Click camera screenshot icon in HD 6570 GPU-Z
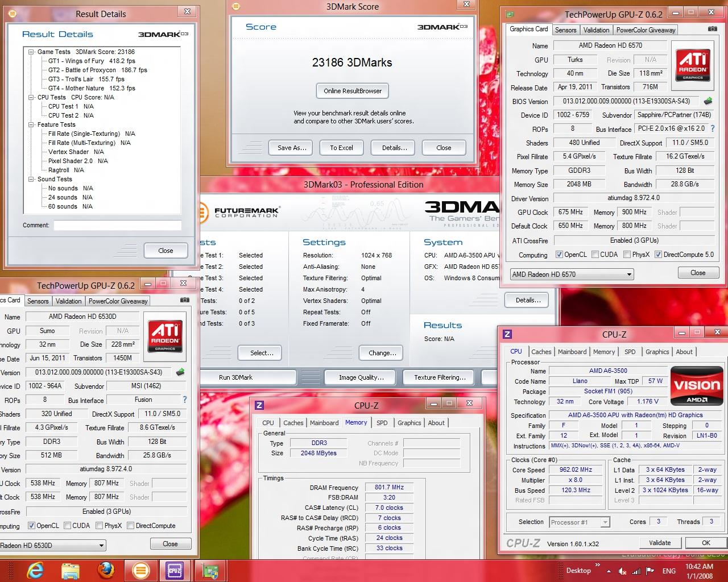The height and width of the screenshot is (582, 728). tap(712, 29)
